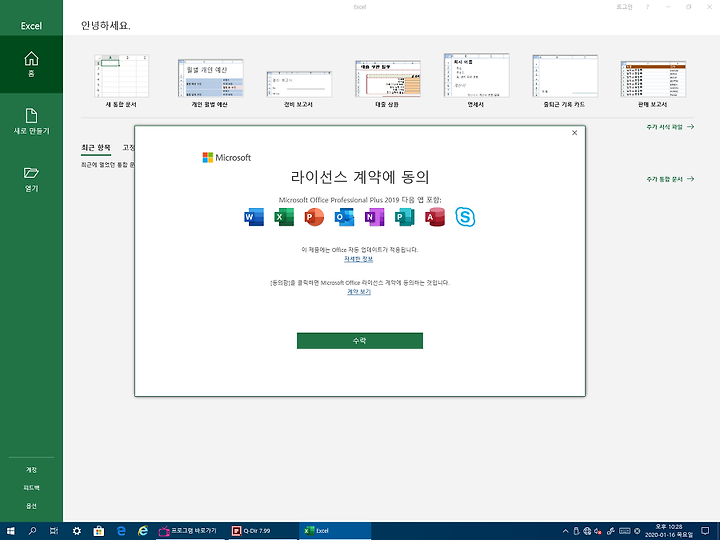Select 열기 (Open) in the sidebar
The image size is (720, 540).
tap(31, 179)
